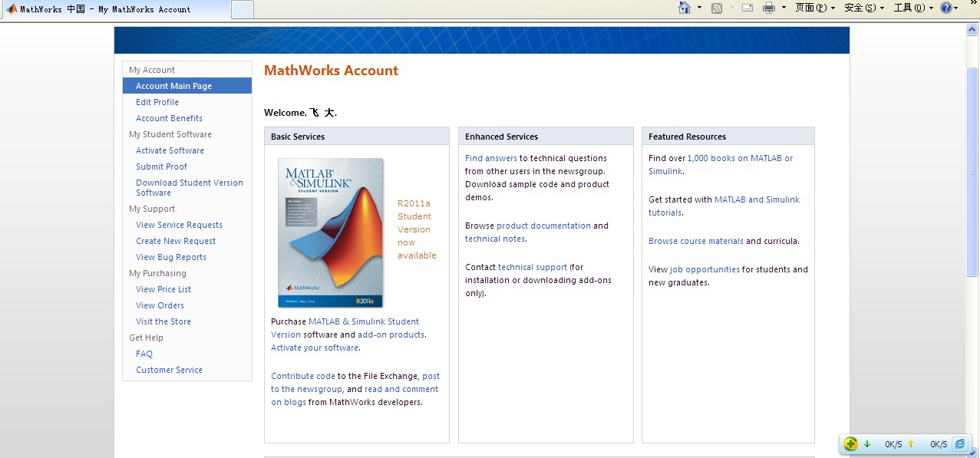Open Customer Service link
This screenshot has height=458, width=980.
coord(169,370)
